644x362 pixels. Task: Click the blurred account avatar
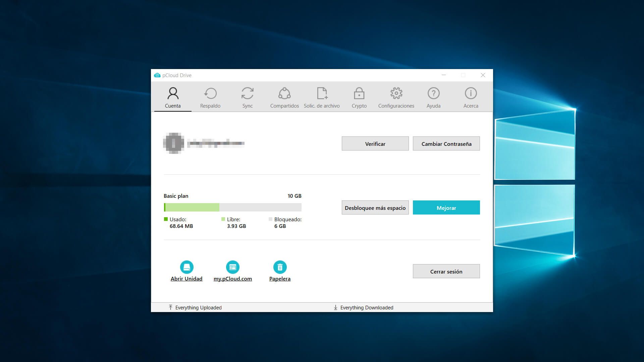pos(173,143)
